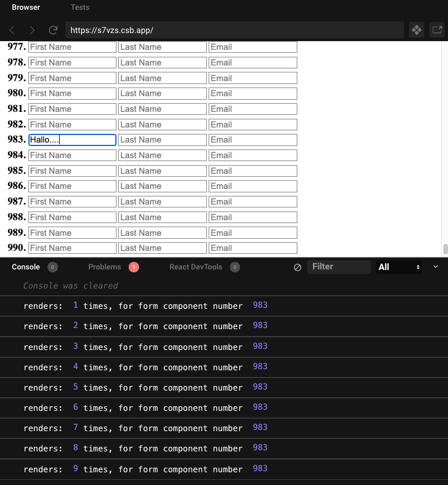Click the address bar URL field

click(234, 30)
